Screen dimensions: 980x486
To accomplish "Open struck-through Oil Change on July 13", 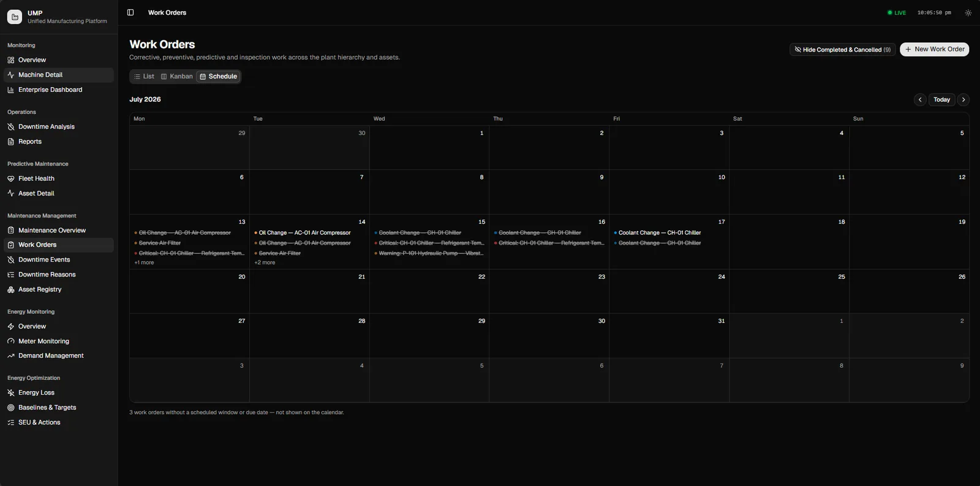I will 189,233.
